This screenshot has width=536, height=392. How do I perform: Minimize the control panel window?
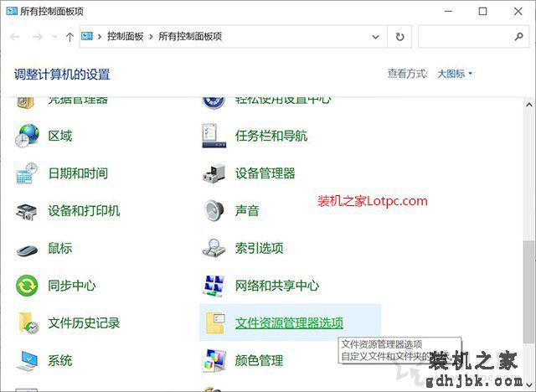[x=449, y=11]
